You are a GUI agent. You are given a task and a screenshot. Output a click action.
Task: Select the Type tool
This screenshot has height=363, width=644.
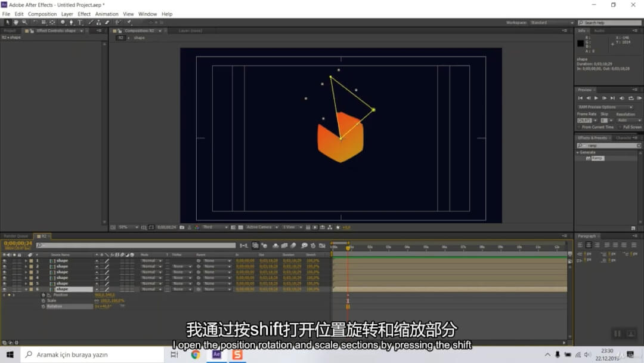coord(80,23)
